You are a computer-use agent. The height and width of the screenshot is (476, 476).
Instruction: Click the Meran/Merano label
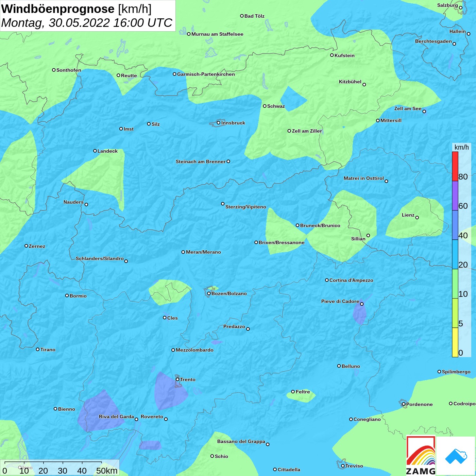[x=203, y=252]
